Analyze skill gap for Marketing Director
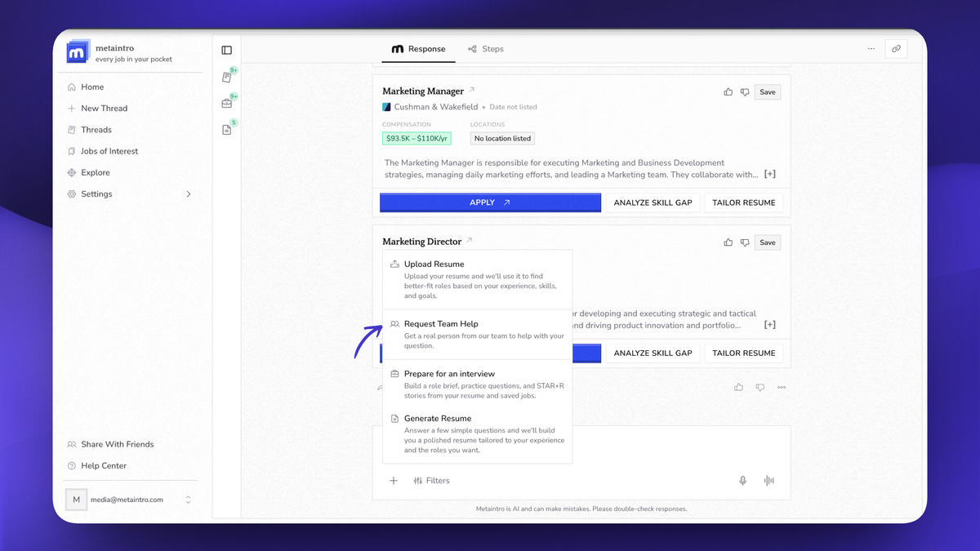Image resolution: width=980 pixels, height=551 pixels. click(653, 353)
